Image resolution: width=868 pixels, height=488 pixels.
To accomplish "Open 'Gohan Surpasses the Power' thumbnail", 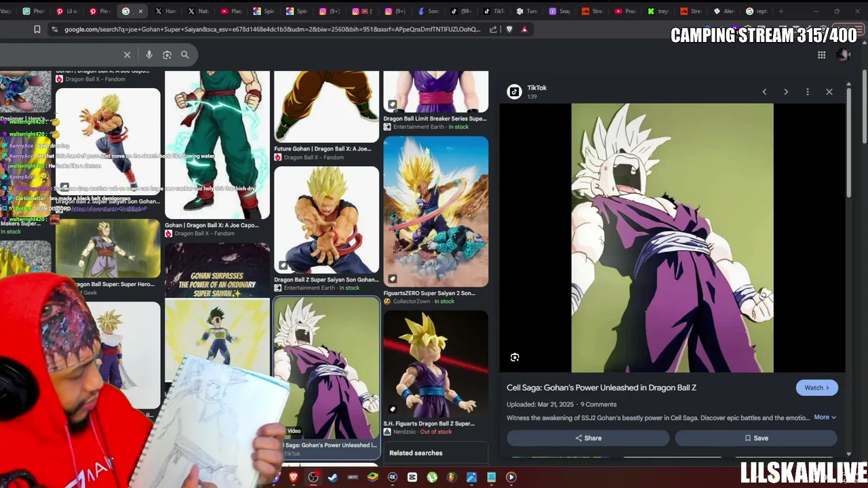I will [217, 270].
